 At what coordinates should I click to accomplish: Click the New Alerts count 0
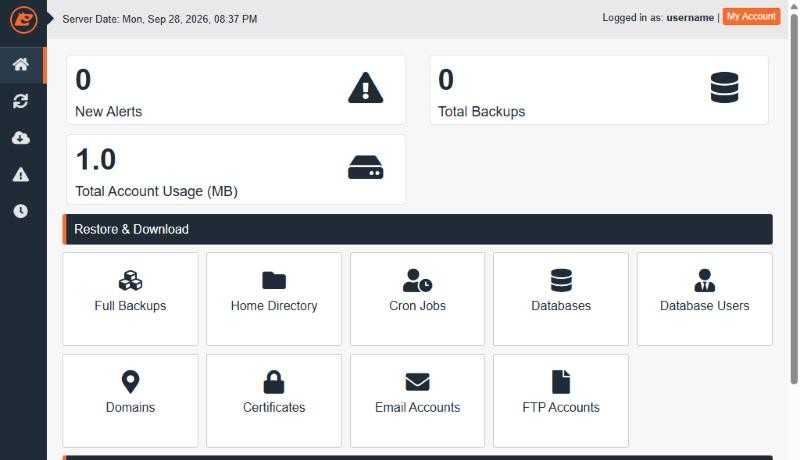[x=83, y=80]
